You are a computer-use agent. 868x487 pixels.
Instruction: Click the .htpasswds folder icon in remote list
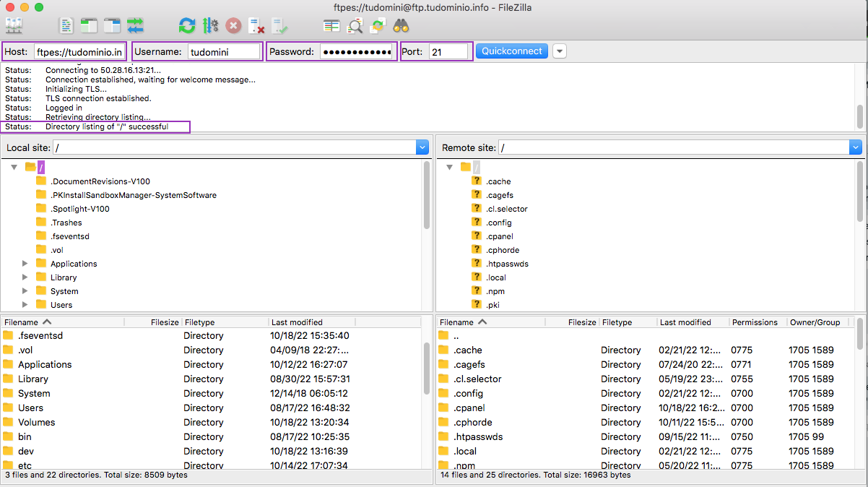[444, 436]
